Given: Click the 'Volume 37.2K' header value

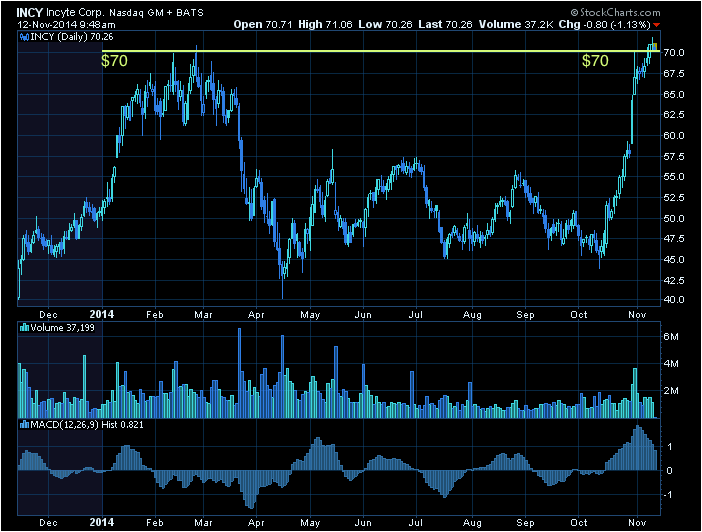Looking at the screenshot, I should coord(516,25).
